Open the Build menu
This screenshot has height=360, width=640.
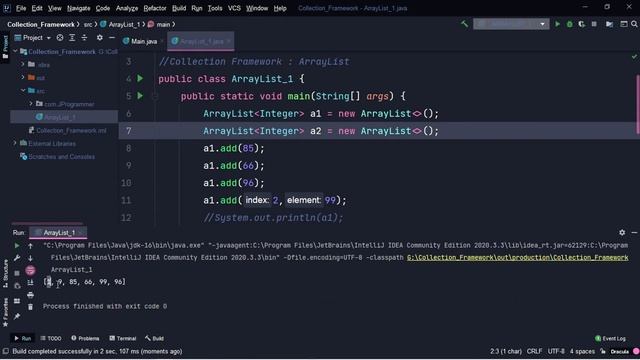179,8
